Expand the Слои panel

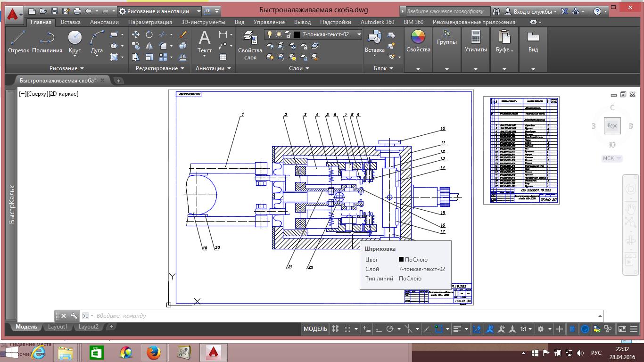pyautogui.click(x=299, y=68)
